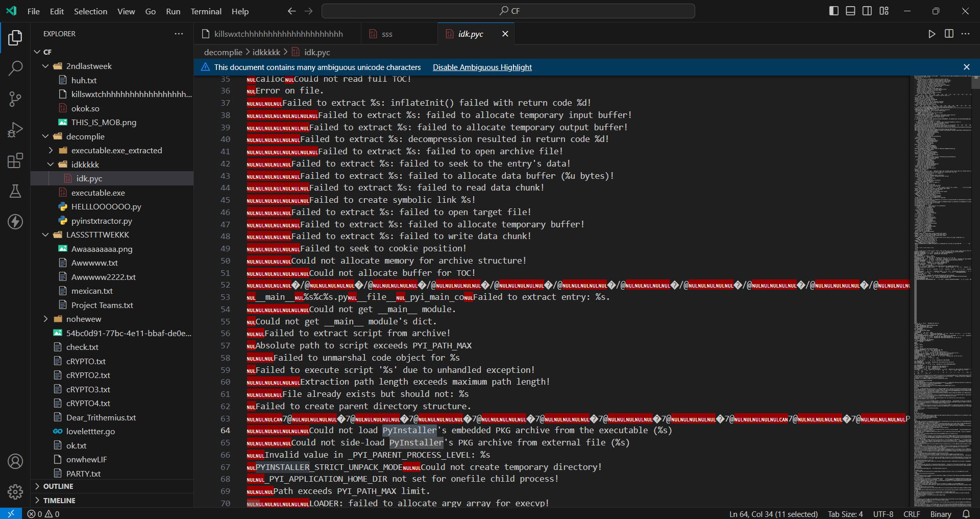Screen dimensions: 980x519
Task: Open the Run and Debug view
Action: point(15,130)
